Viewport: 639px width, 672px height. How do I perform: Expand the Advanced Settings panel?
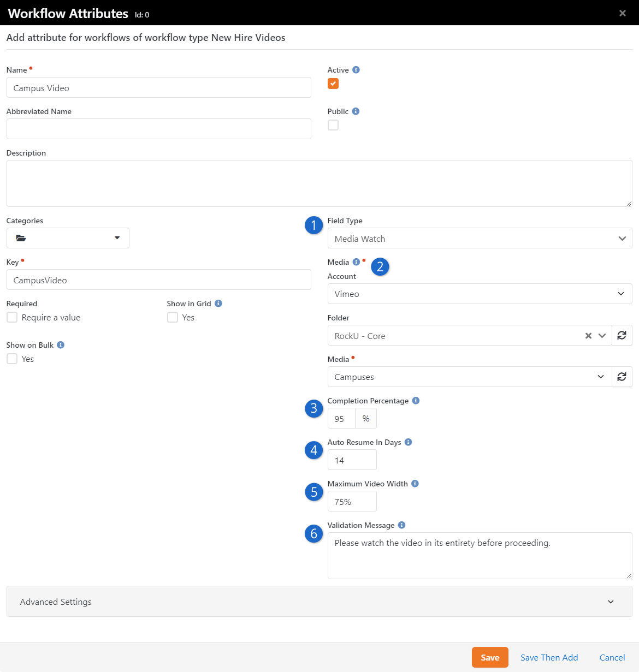pyautogui.click(x=319, y=602)
